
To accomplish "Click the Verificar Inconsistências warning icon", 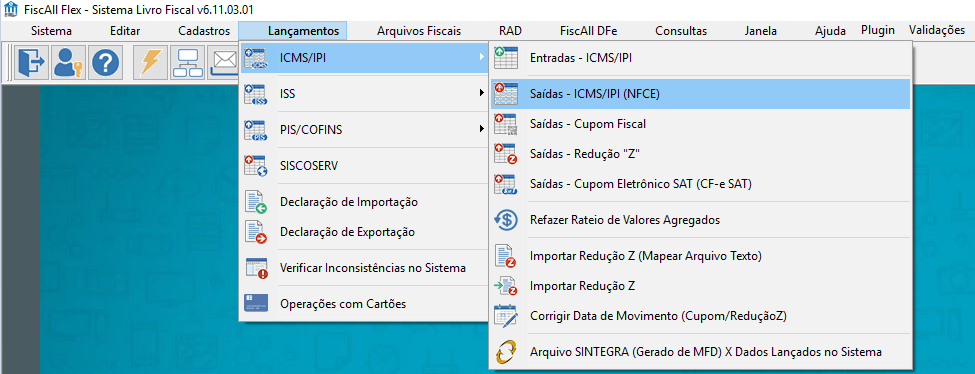I will (256, 268).
